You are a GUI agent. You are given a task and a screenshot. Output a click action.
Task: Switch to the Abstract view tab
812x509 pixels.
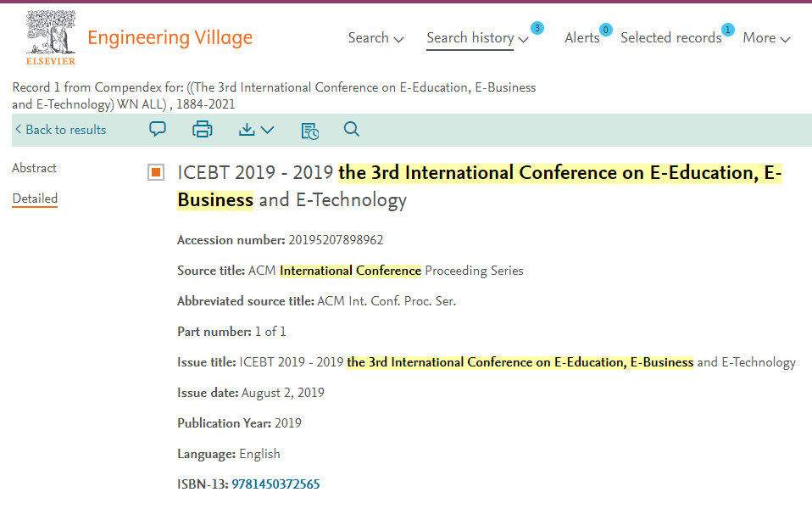[34, 168]
